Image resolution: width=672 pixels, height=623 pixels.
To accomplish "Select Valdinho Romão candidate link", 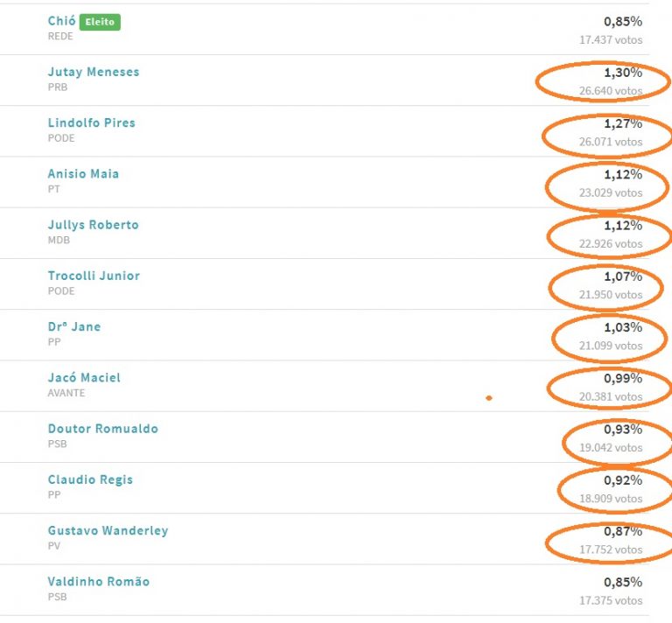I will click(x=99, y=582).
